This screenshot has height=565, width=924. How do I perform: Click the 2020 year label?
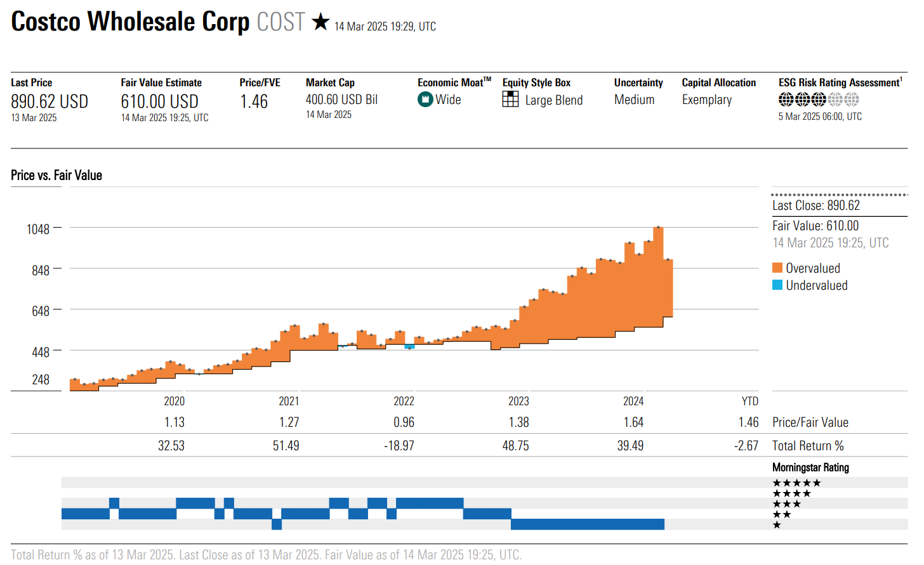[x=175, y=401]
